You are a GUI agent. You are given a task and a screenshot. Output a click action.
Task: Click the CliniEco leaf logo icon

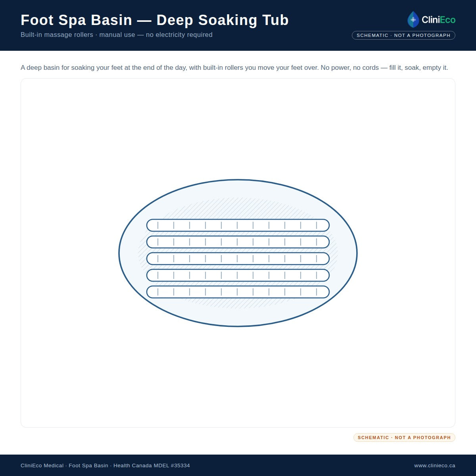pyautogui.click(x=413, y=19)
